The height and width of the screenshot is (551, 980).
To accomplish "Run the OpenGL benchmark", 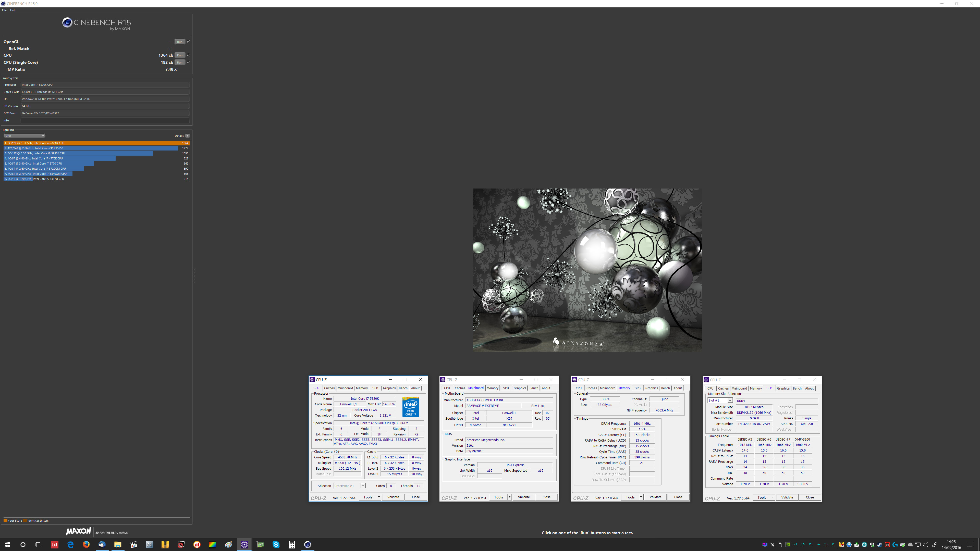I will (180, 42).
